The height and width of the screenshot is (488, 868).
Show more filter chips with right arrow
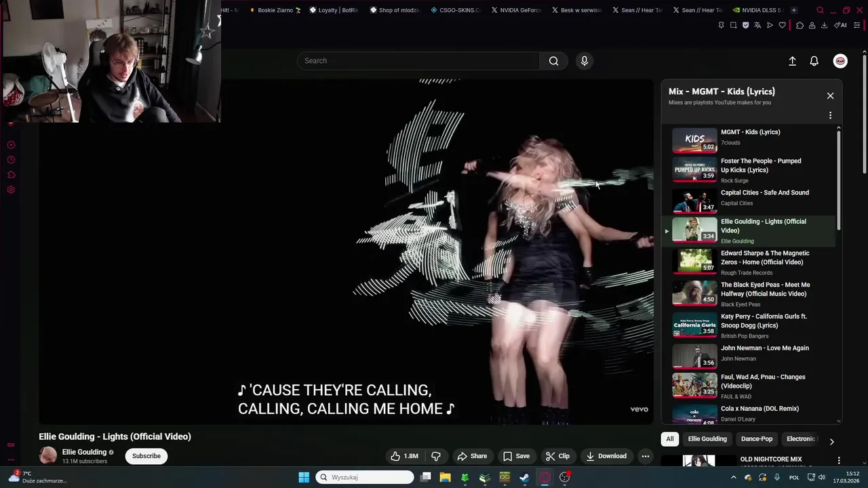(x=832, y=442)
